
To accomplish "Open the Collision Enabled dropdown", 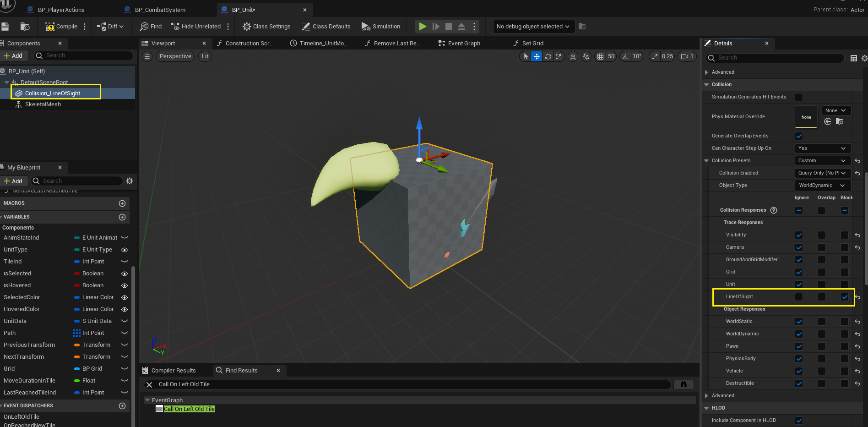I will (x=823, y=173).
